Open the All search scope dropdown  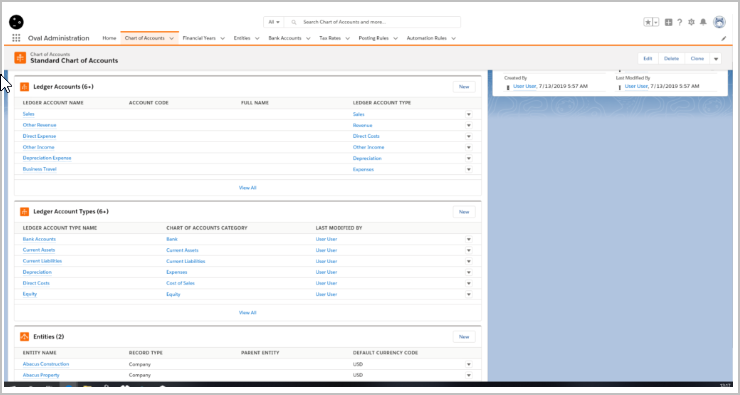coord(274,22)
